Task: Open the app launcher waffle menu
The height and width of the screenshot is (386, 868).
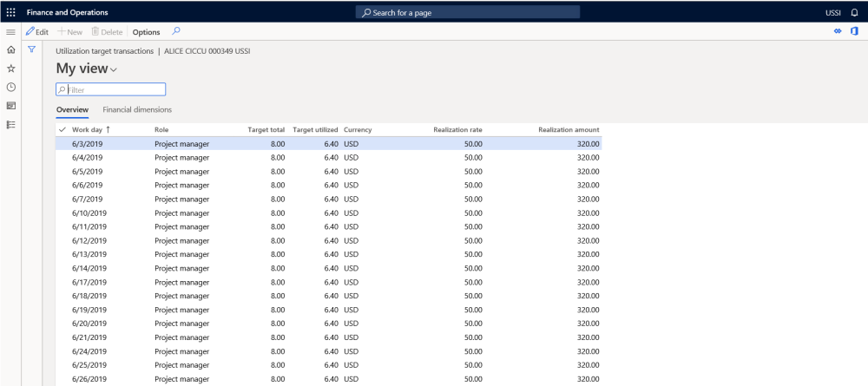Action: [x=10, y=12]
